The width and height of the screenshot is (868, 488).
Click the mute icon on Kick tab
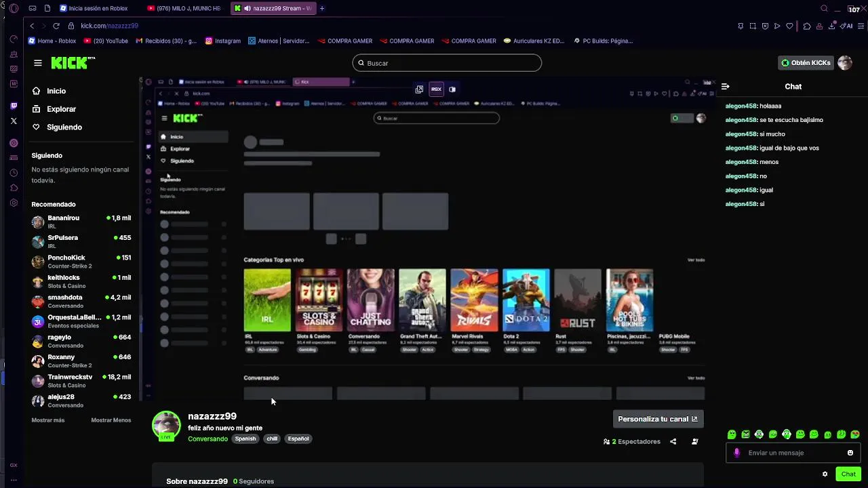tap(247, 8)
